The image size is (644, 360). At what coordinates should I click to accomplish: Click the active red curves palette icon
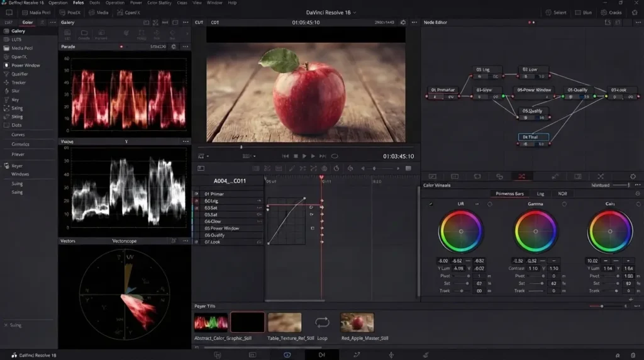click(x=521, y=176)
